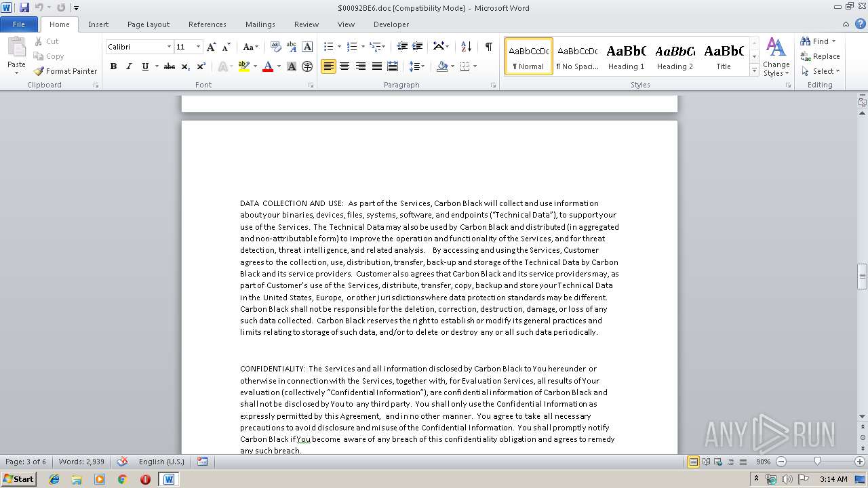The width and height of the screenshot is (868, 488).
Task: Open the Change Case dropdown
Action: click(x=250, y=47)
